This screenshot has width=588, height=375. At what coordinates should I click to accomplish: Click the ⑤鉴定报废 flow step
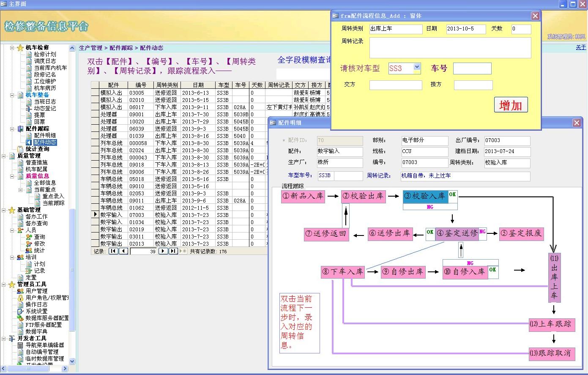coord(521,233)
